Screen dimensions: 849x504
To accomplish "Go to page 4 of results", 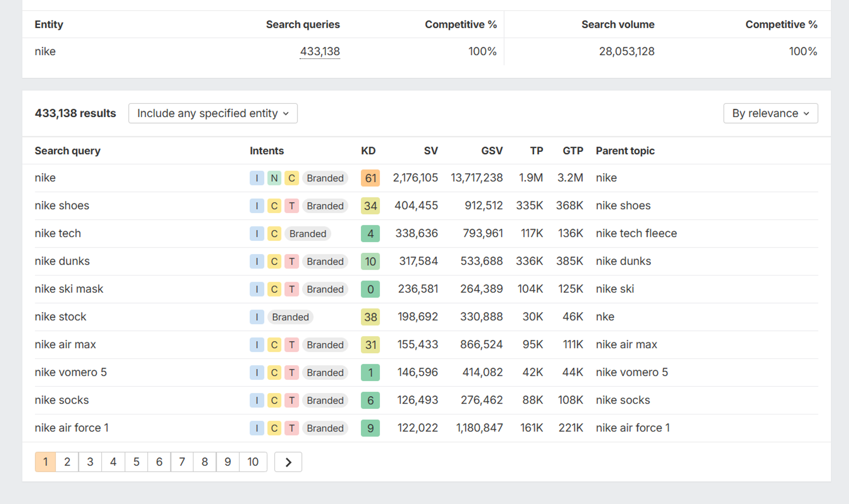I will [x=113, y=462].
